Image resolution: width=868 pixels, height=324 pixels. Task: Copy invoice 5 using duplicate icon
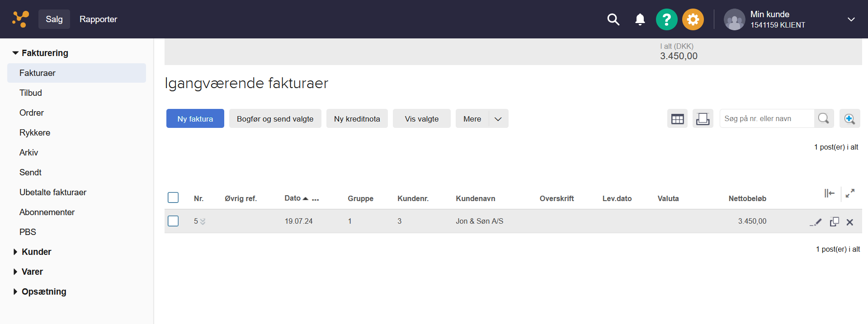pyautogui.click(x=834, y=222)
